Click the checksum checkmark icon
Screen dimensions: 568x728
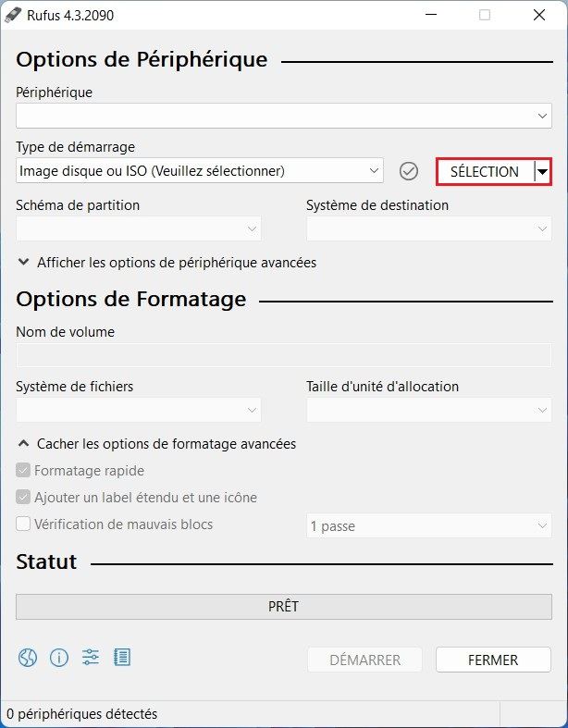409,171
